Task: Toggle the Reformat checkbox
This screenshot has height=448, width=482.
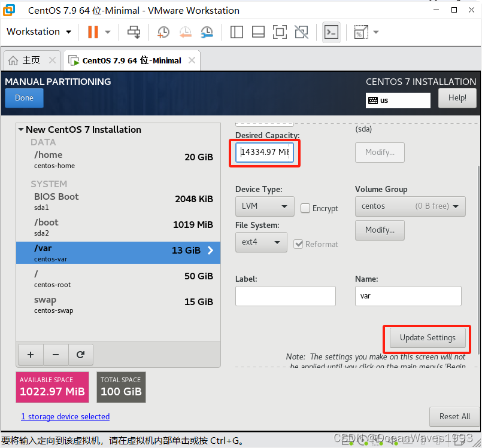Action: 298,244
